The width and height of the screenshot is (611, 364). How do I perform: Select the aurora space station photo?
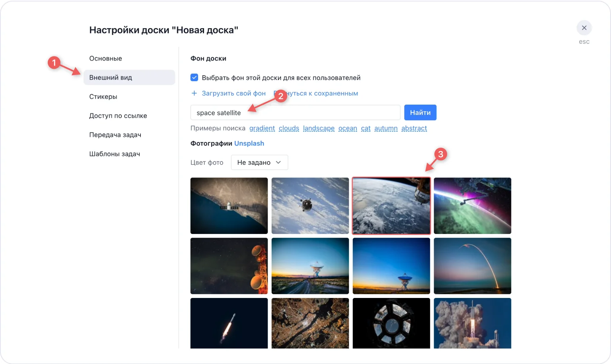[x=472, y=206]
